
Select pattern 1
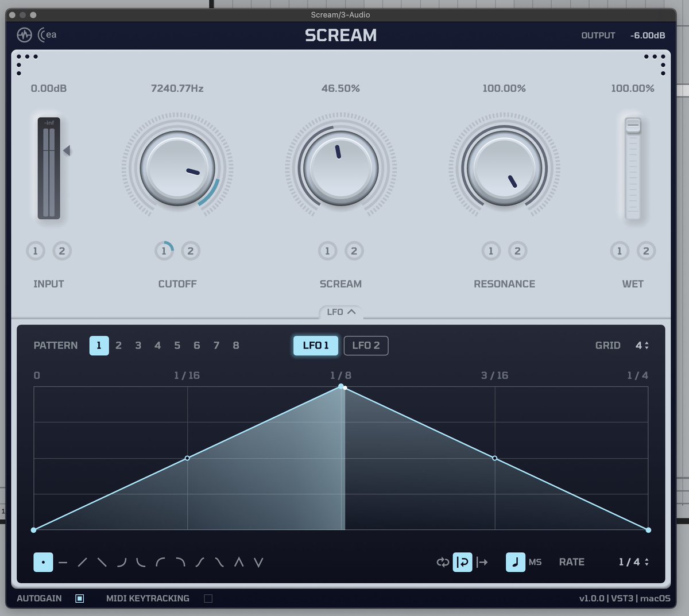point(99,345)
